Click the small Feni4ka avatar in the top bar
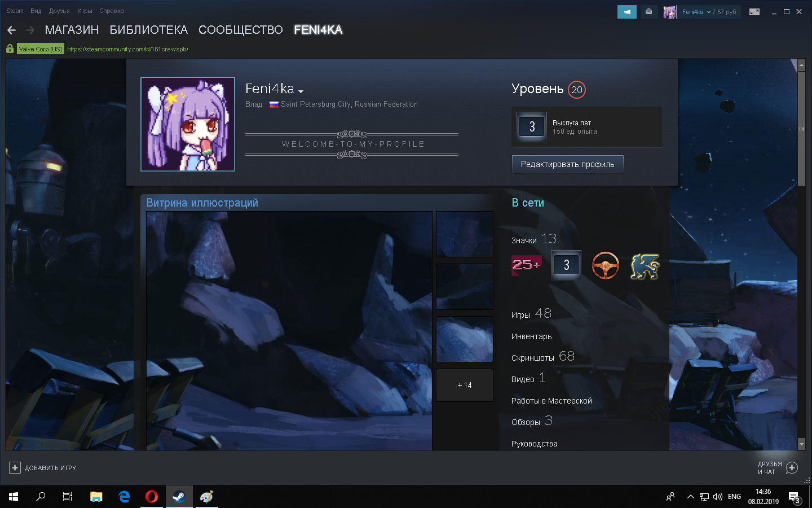Viewport: 812px width, 508px height. 670,12
